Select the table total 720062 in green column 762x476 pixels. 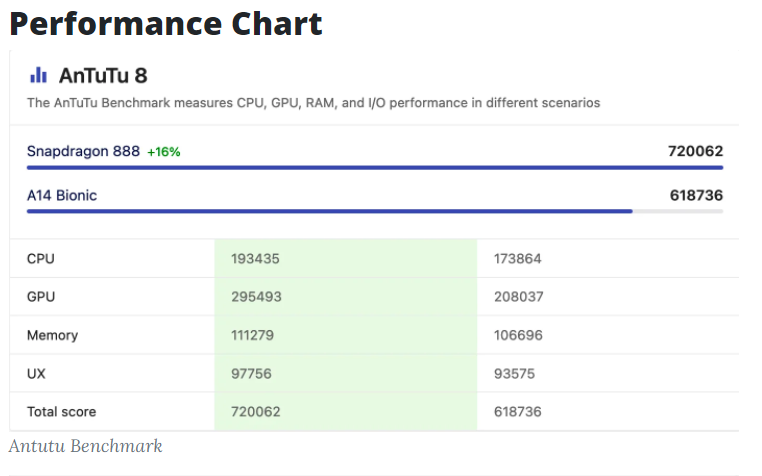[x=256, y=412]
